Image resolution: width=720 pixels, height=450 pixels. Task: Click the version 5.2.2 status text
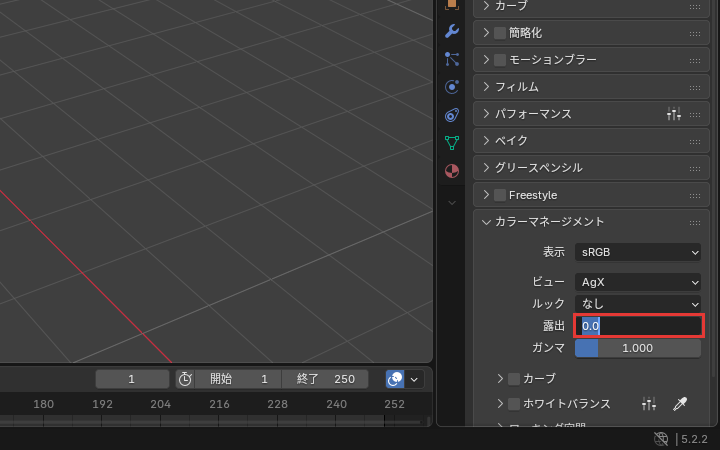click(x=694, y=439)
